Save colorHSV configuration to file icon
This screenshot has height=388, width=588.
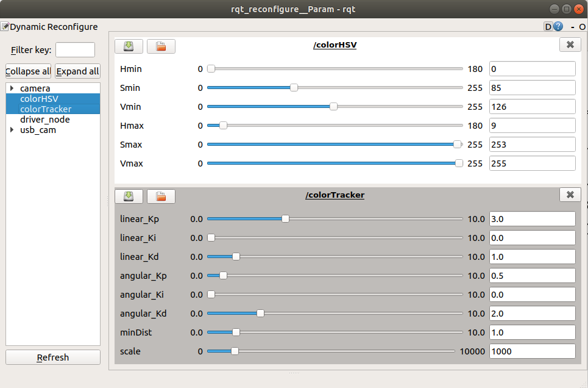coord(129,46)
